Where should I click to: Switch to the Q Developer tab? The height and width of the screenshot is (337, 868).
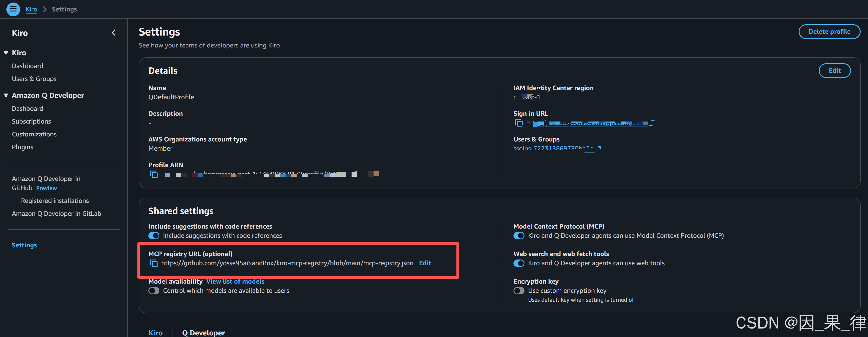tap(203, 332)
